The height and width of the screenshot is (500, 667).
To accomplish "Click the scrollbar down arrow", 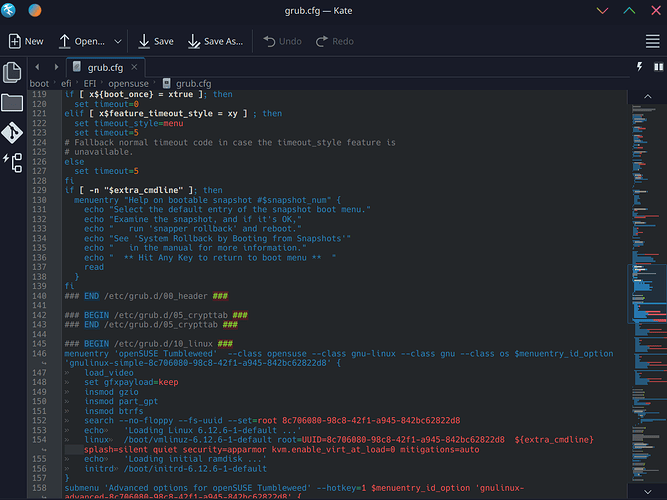I will (x=647, y=492).
